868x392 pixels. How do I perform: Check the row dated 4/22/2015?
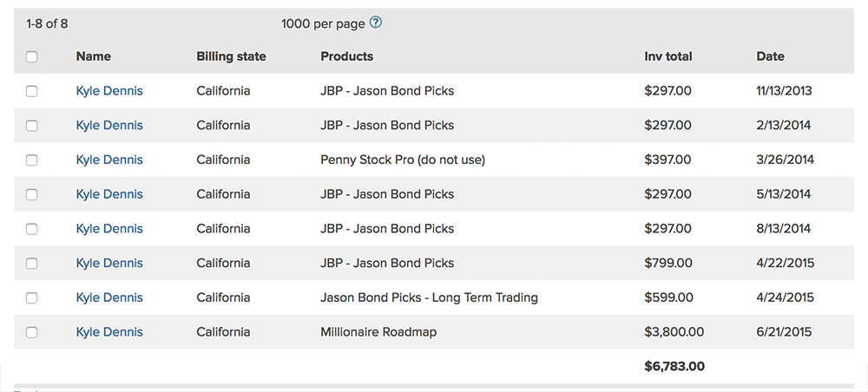click(x=32, y=264)
